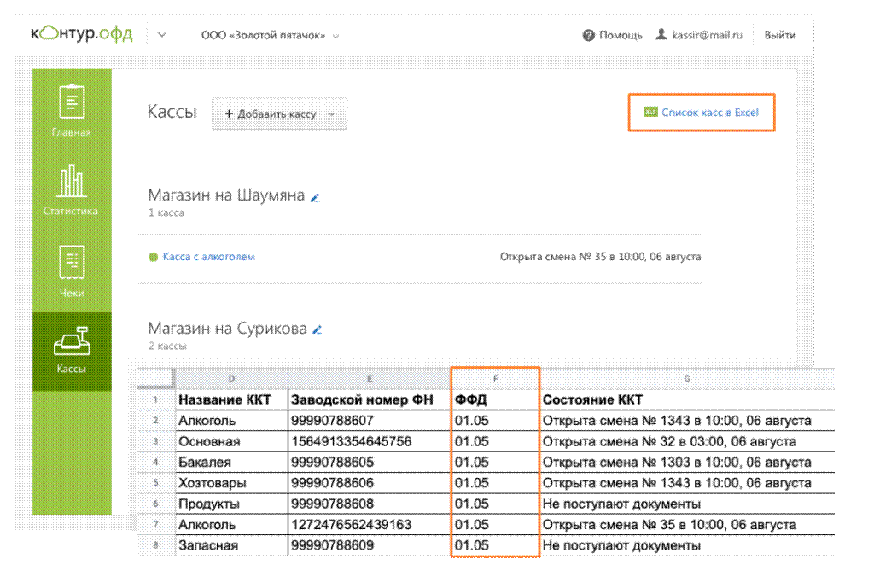Click the Состояние ККТ header cell
The image size is (874, 588).
click(687, 399)
